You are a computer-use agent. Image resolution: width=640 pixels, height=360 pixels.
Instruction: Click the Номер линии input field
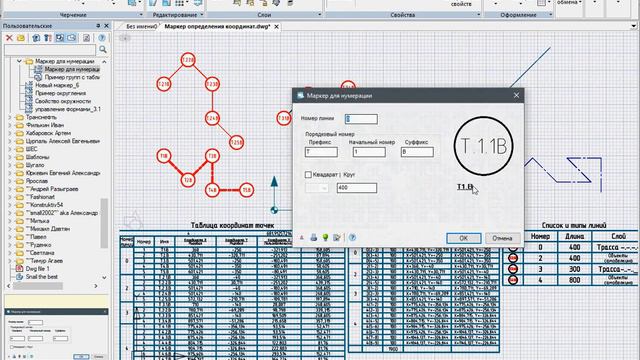pyautogui.click(x=361, y=119)
